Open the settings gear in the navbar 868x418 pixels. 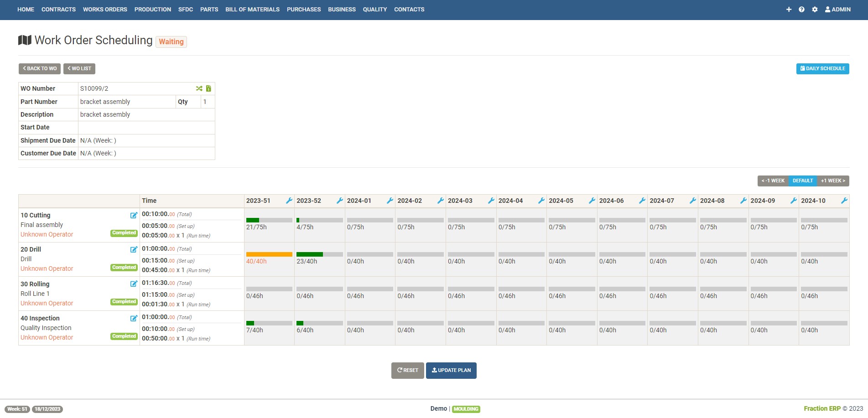click(815, 10)
